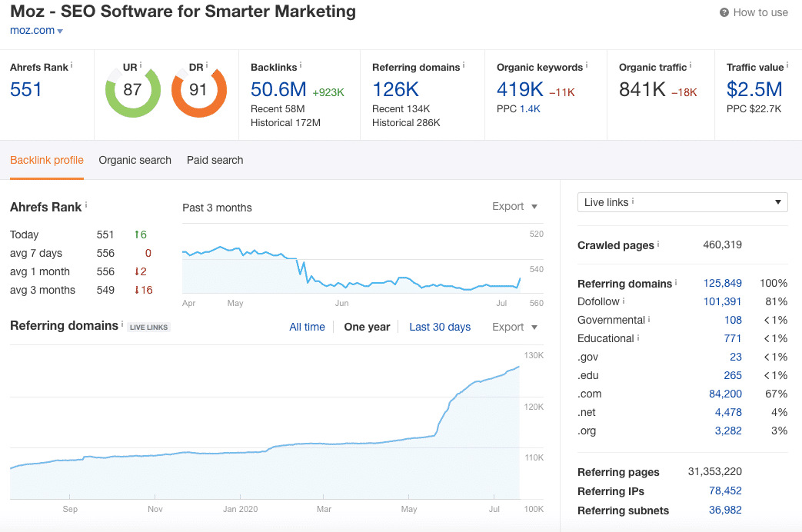Click the Ahrefs Rank value 551

point(25,89)
